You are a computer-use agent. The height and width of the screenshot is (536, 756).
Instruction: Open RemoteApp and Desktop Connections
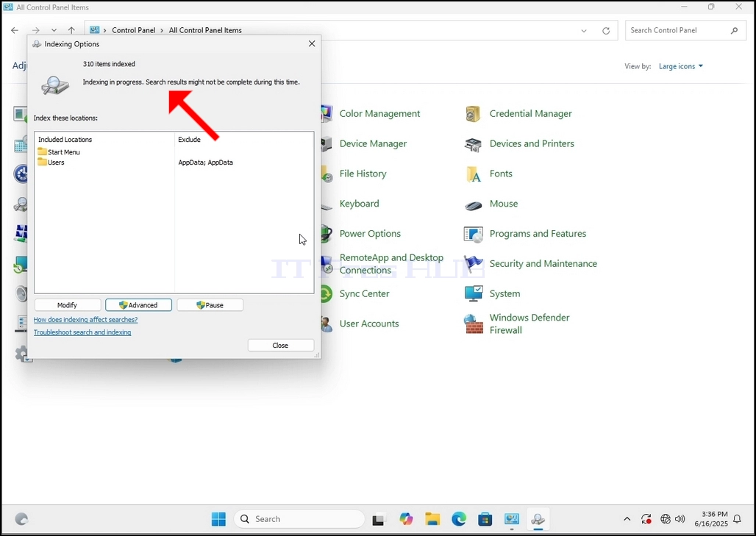click(391, 264)
